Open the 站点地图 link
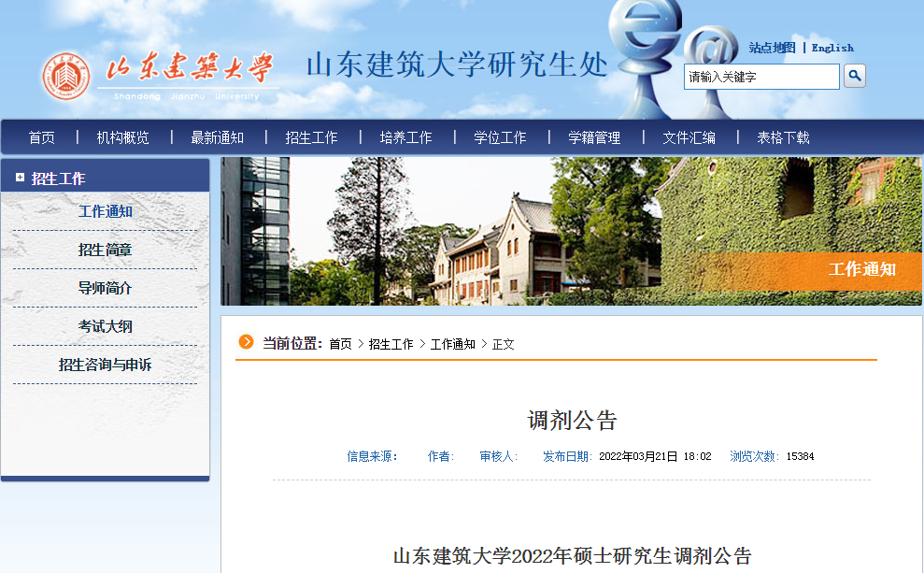Image resolution: width=924 pixels, height=573 pixels. click(x=772, y=48)
